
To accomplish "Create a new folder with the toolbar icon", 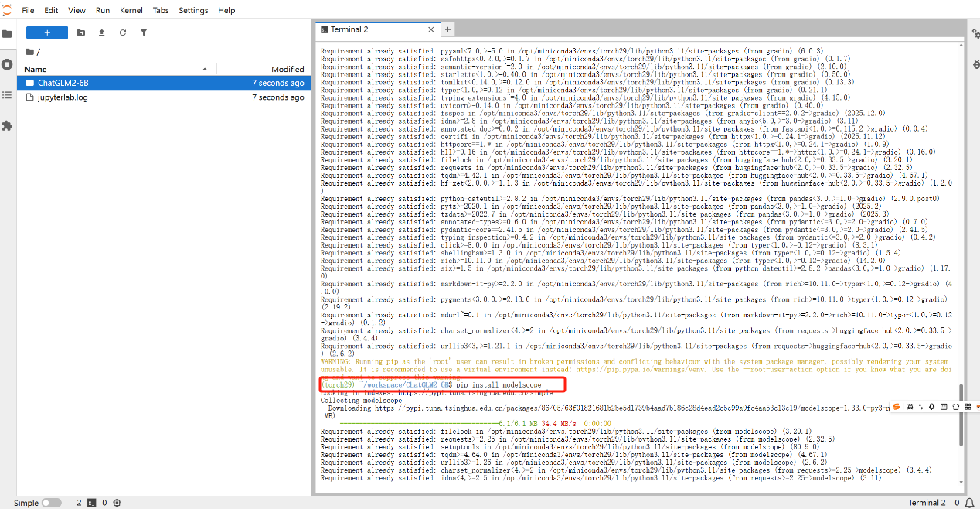I will point(81,32).
